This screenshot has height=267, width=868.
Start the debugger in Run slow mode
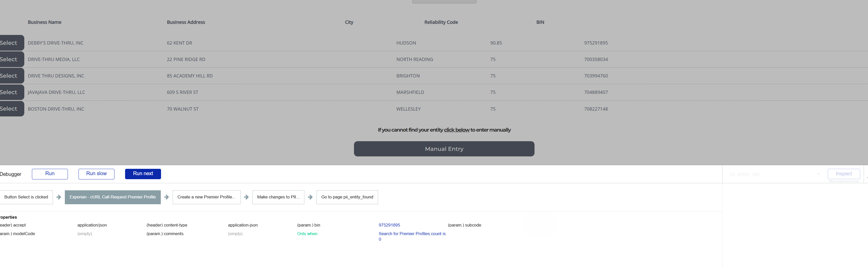click(96, 174)
